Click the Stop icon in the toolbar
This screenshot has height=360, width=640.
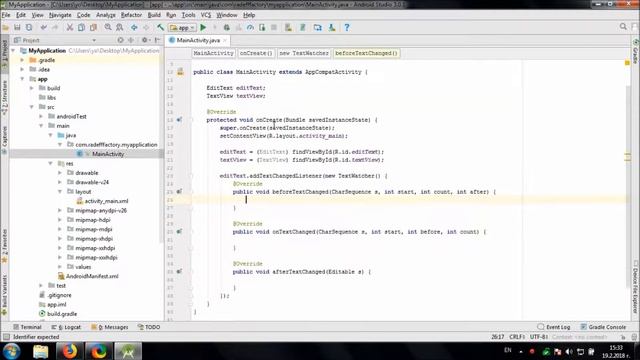click(274, 27)
